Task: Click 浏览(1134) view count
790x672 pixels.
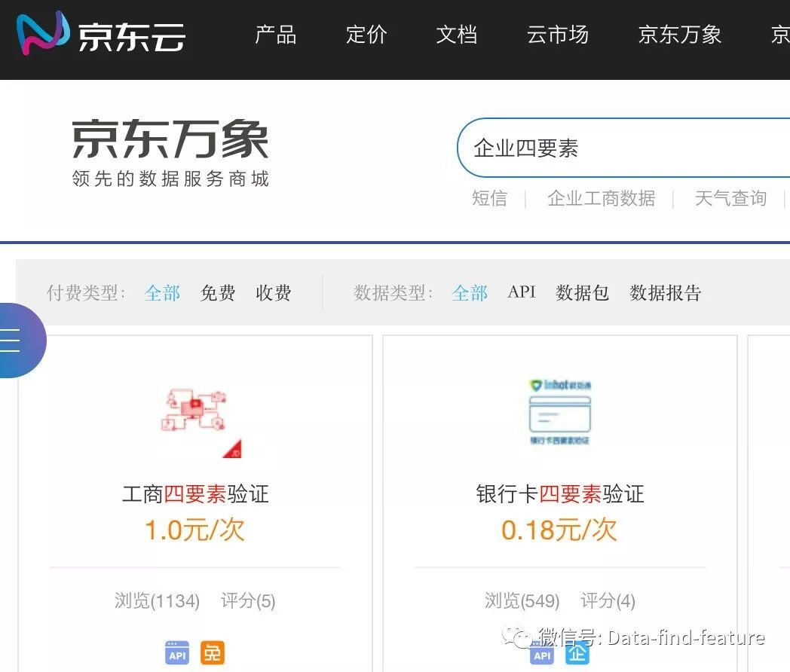Action: (x=158, y=600)
